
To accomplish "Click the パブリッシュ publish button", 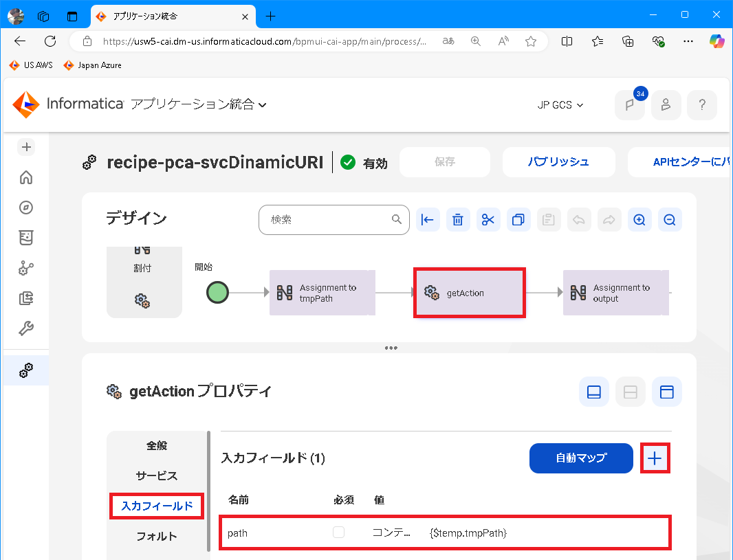I will tap(558, 162).
